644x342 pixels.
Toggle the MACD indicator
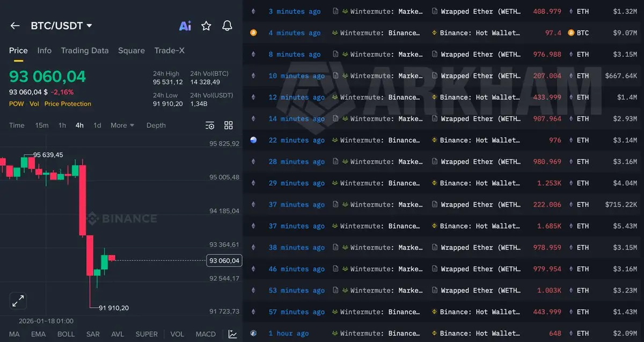[x=206, y=334]
